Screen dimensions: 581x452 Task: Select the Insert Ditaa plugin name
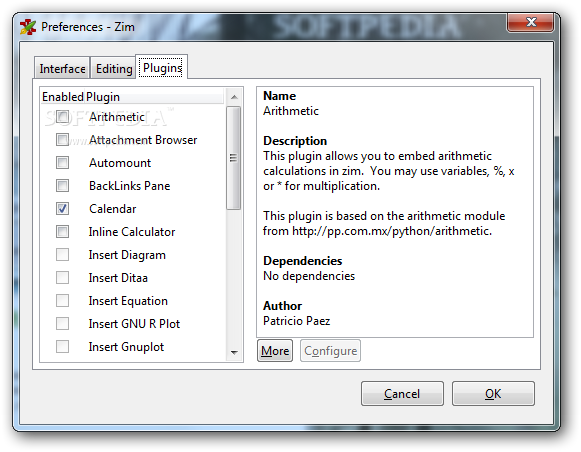click(118, 278)
